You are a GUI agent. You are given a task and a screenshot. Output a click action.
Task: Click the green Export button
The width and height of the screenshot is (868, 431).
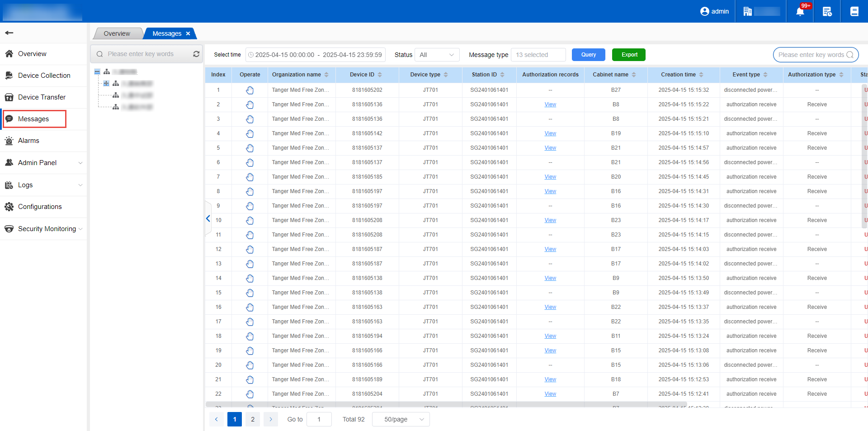[x=628, y=55]
